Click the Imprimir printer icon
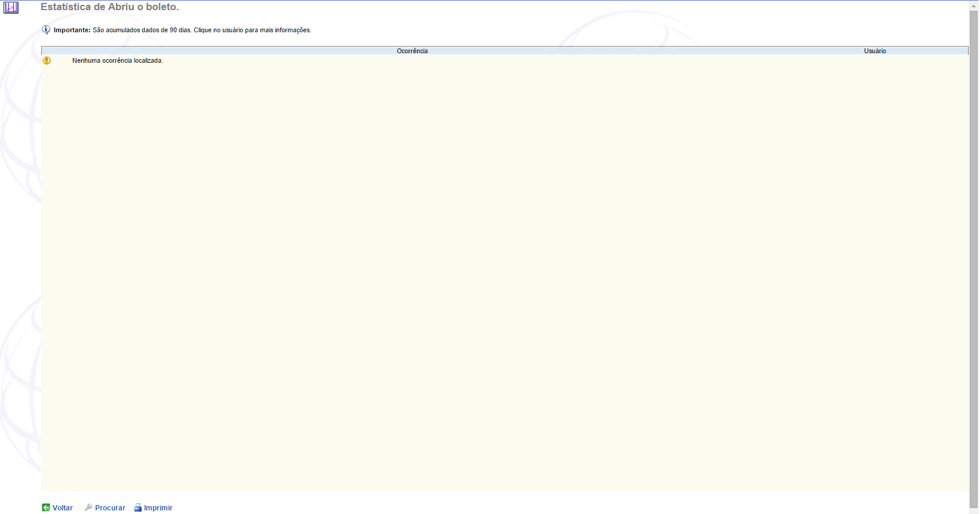Screen dimensions: 980x514 click(x=138, y=507)
